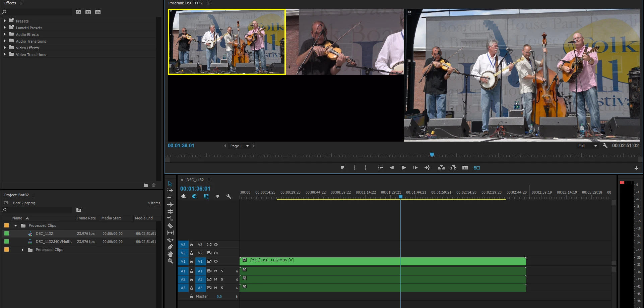Add marker in the Program monitor
644x308 pixels.
(x=342, y=168)
